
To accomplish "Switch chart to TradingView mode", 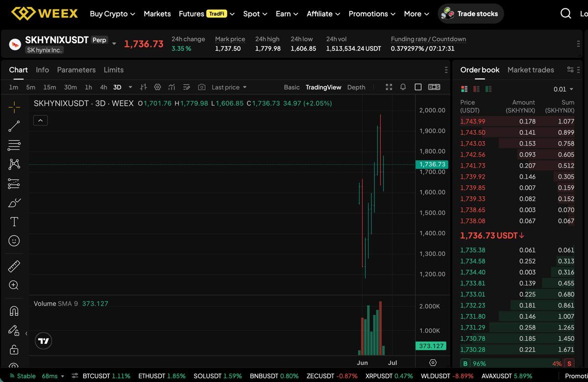I will coord(323,87).
